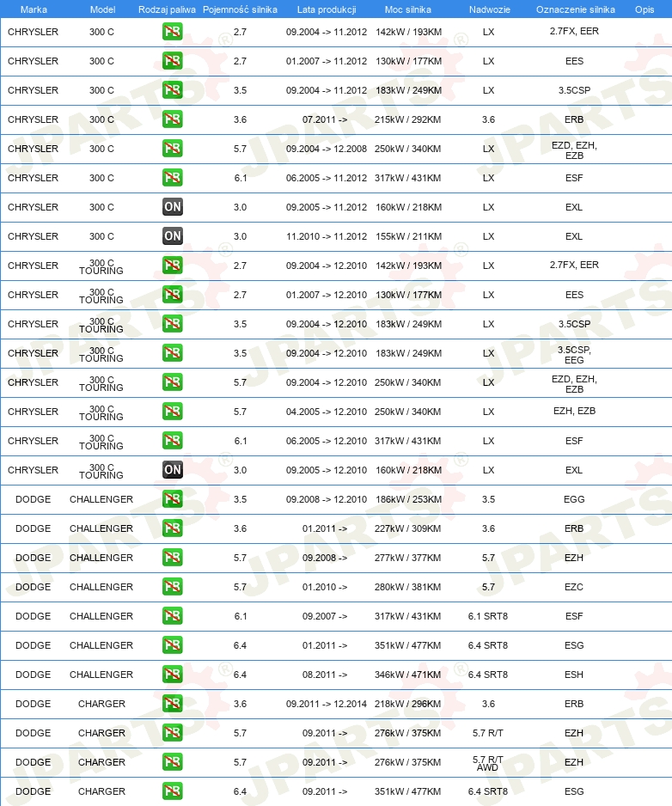The image size is (672, 806).
Task: Click the Pojemność silnika column header
Action: click(240, 9)
